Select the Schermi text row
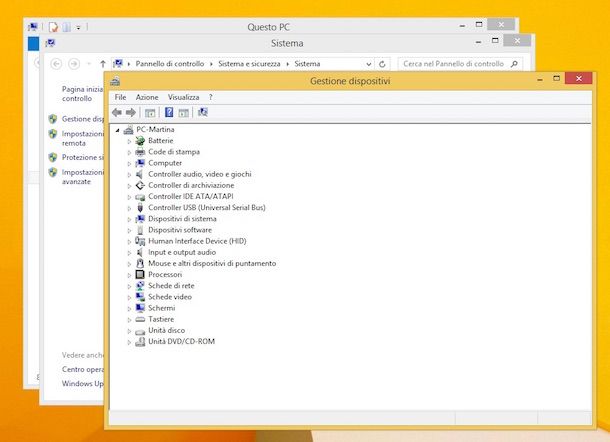The width and height of the screenshot is (610, 442). click(x=161, y=308)
